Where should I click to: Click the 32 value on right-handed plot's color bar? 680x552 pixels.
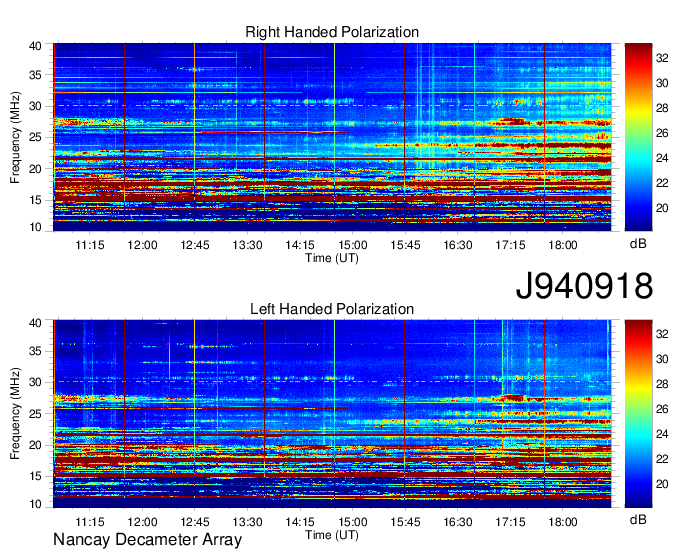662,58
